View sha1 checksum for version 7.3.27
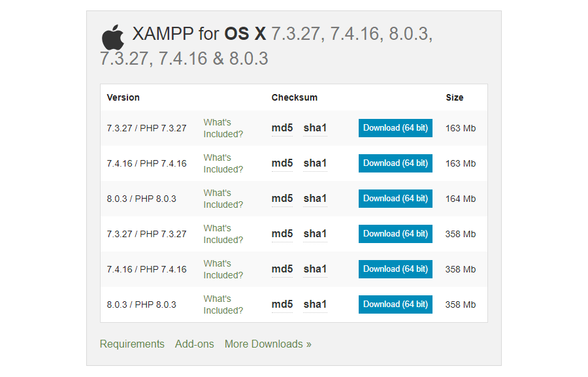This screenshot has width=588, height=377. 315,127
